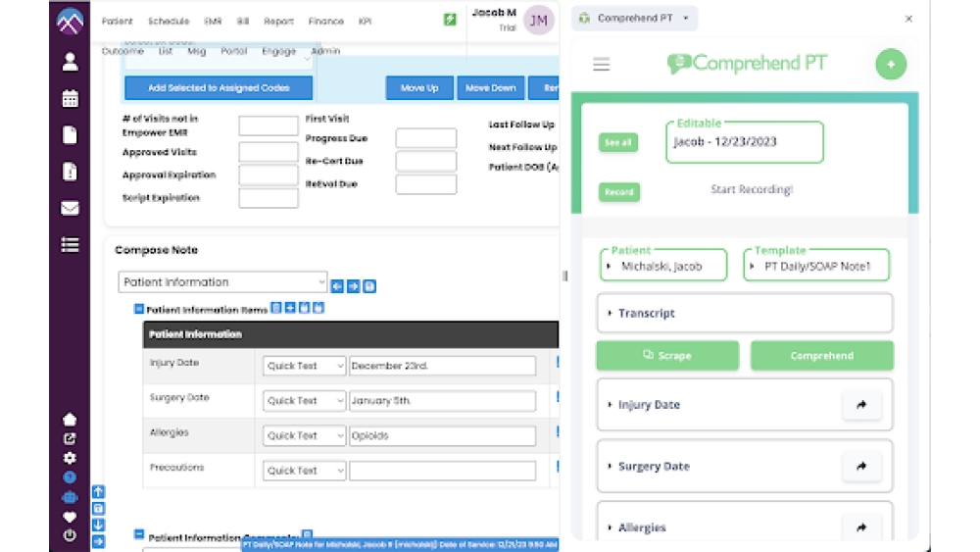Click the external link sidebar icon
The image size is (980, 552).
[x=70, y=439]
